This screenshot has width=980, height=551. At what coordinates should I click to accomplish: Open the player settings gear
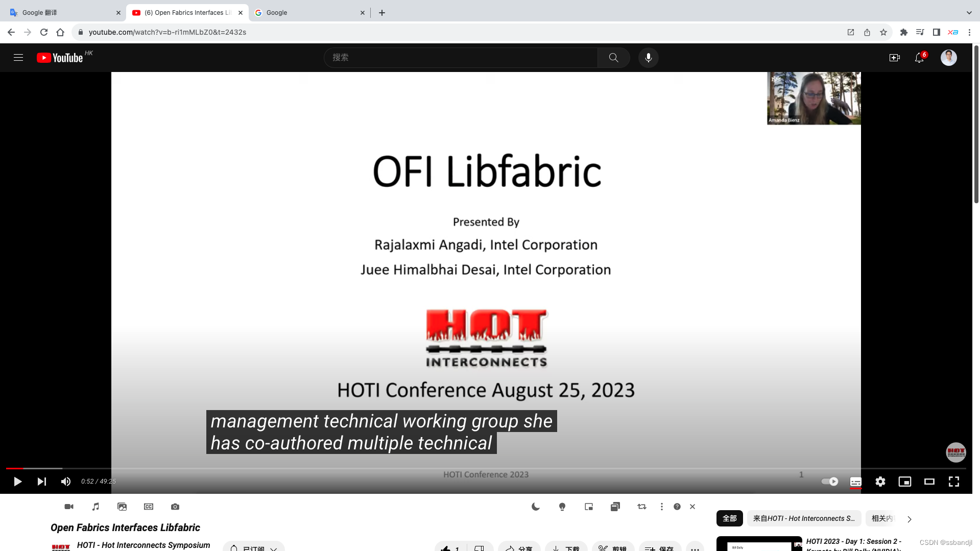[880, 482]
